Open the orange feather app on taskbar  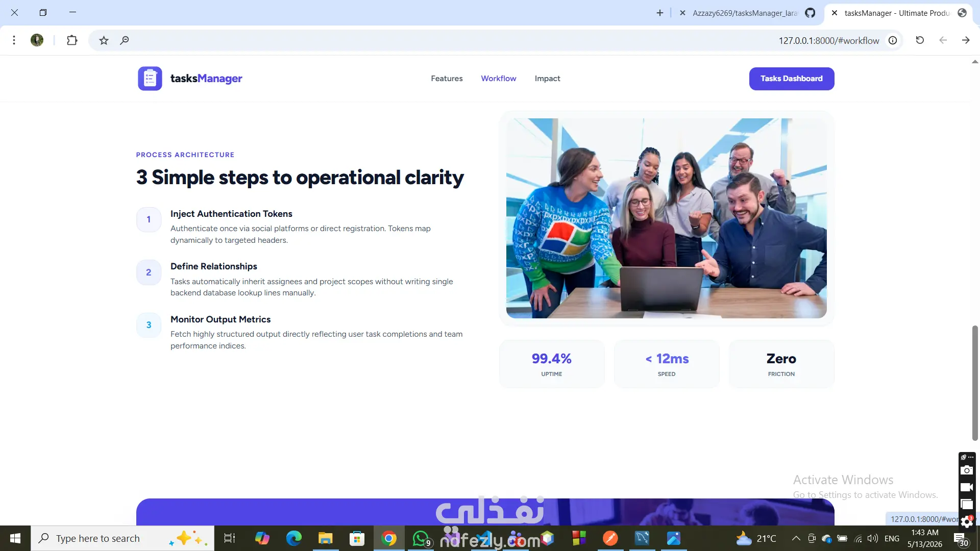tap(610, 538)
